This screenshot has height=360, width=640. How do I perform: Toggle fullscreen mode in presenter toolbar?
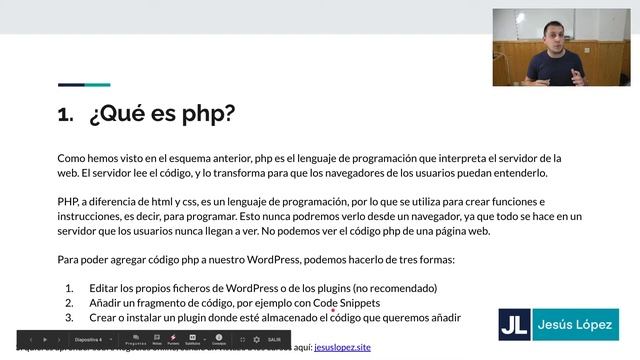tap(242, 340)
